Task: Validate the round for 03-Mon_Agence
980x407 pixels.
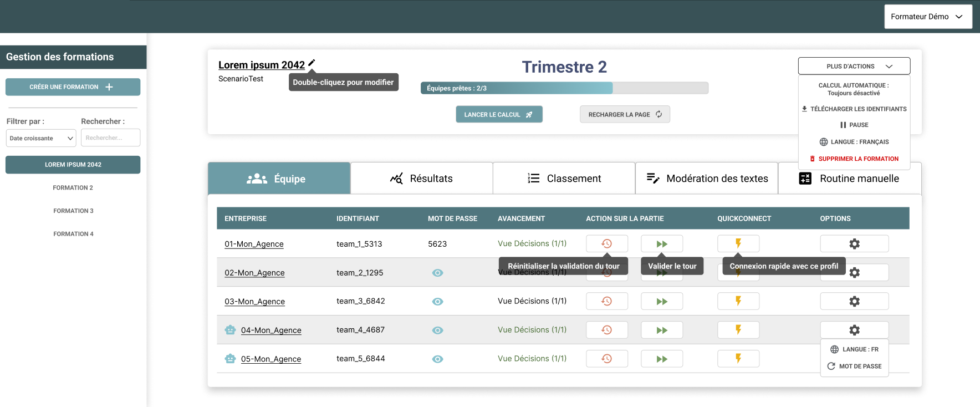Action: 662,301
